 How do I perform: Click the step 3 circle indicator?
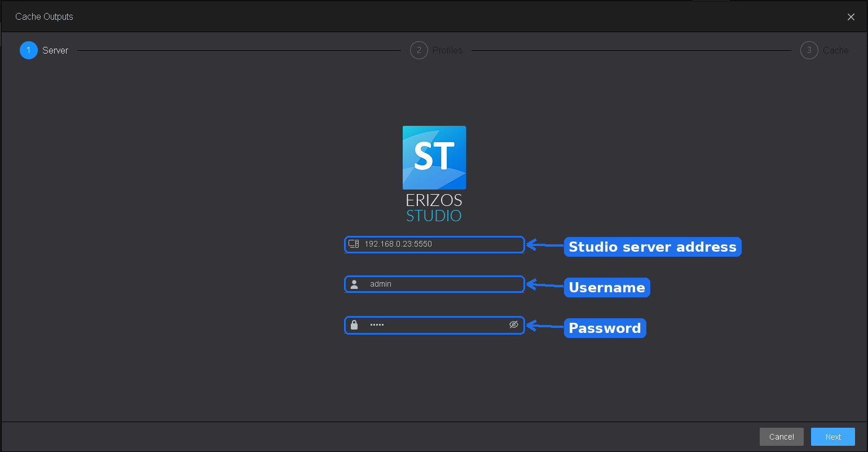[809, 50]
